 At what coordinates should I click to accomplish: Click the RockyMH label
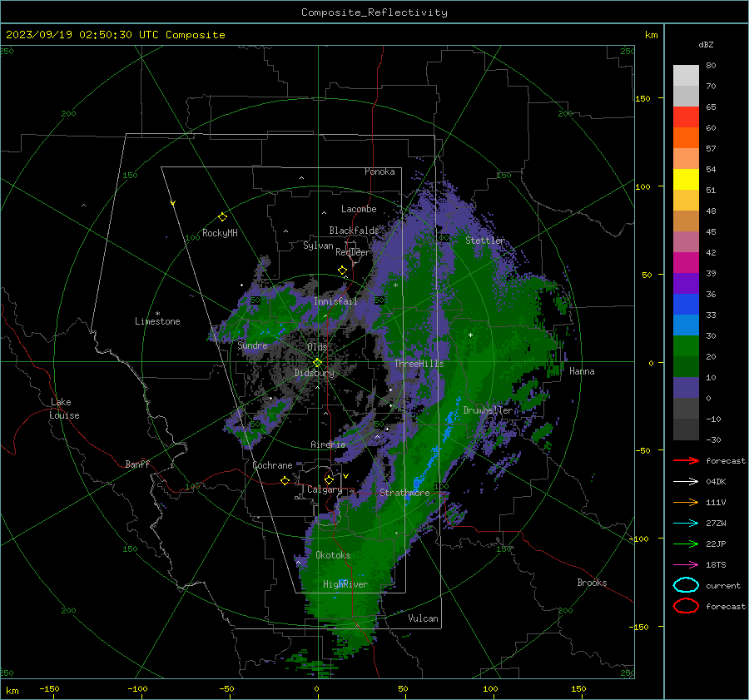click(x=220, y=233)
